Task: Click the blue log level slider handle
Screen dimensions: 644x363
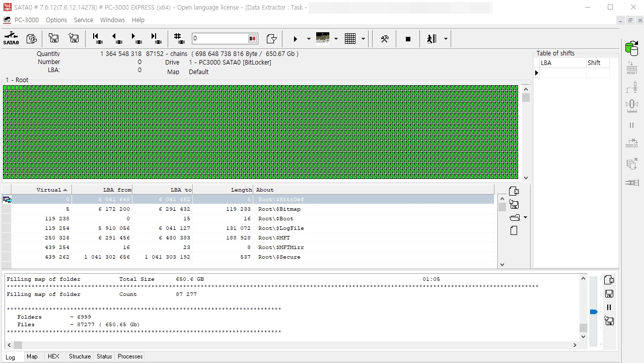Action: (x=594, y=312)
